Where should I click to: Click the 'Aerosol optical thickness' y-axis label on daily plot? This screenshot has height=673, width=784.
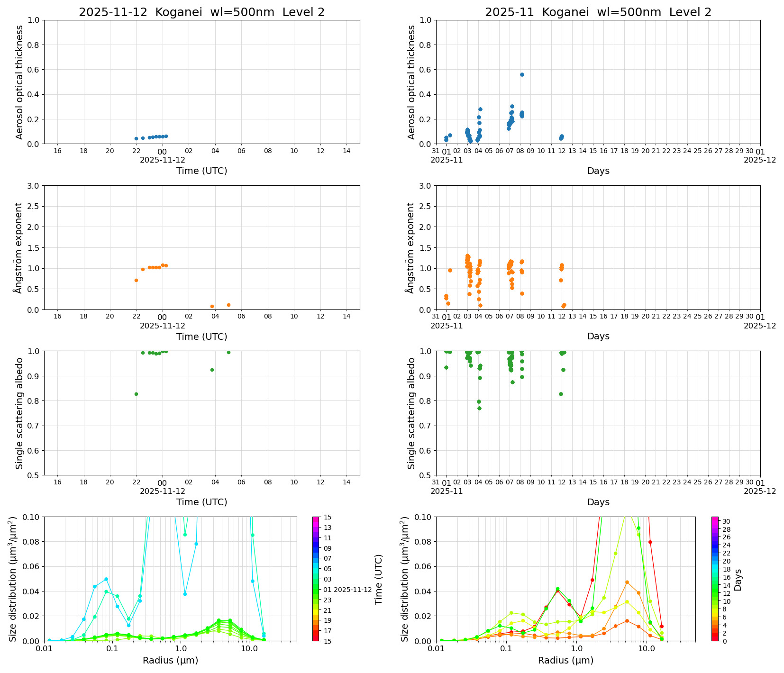tap(19, 82)
